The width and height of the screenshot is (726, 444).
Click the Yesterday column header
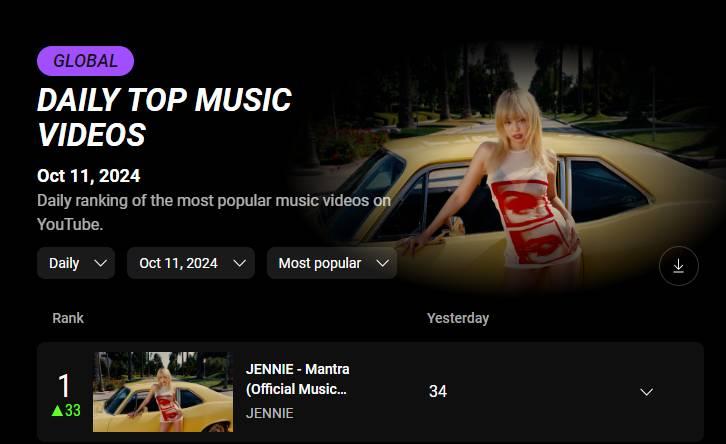(458, 318)
